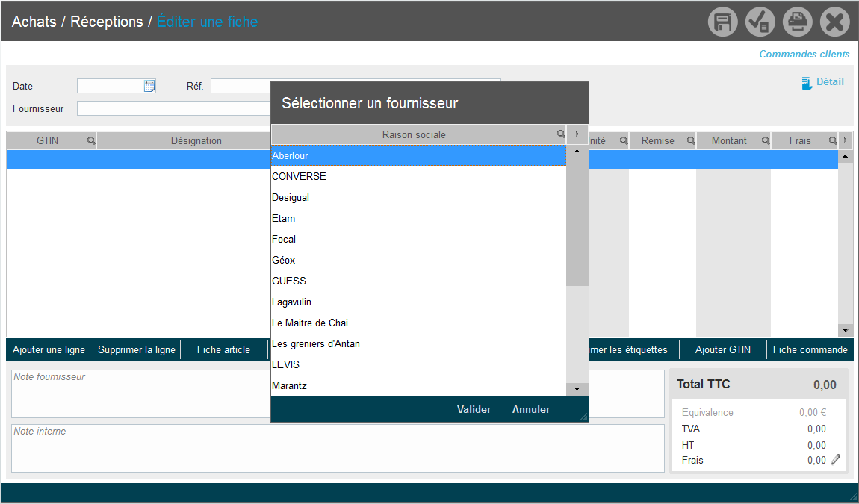Click the Note interne text area
Screen dimensions: 859x504
338,448
